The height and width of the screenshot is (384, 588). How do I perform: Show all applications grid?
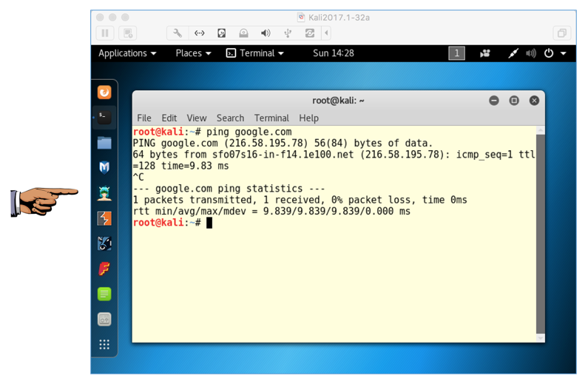[104, 344]
